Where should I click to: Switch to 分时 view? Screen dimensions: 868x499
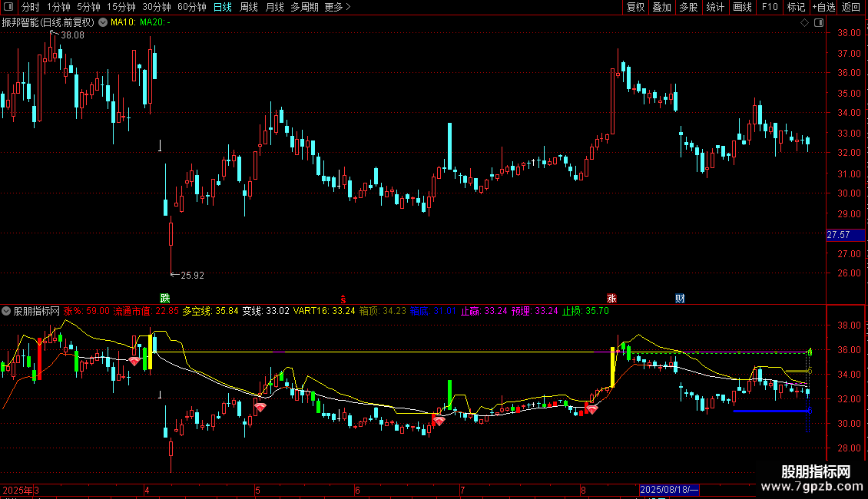click(31, 7)
